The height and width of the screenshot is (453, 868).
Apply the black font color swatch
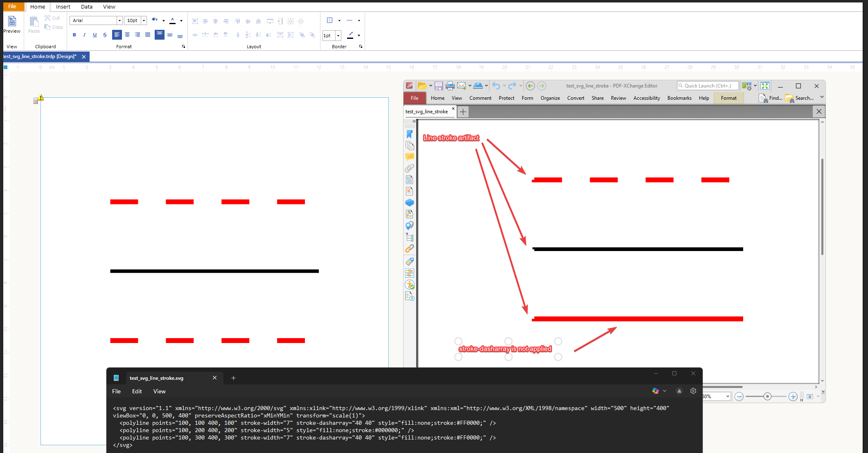173,20
